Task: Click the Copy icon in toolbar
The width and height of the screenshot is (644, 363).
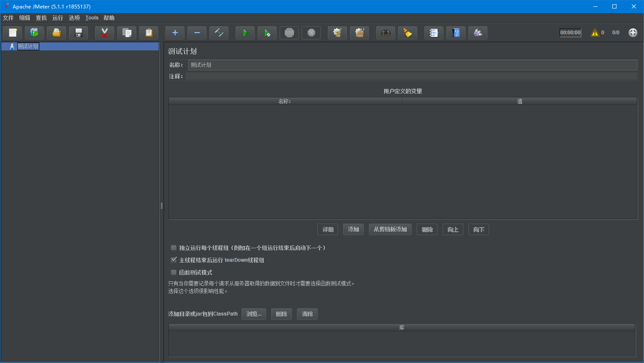Action: pyautogui.click(x=127, y=33)
